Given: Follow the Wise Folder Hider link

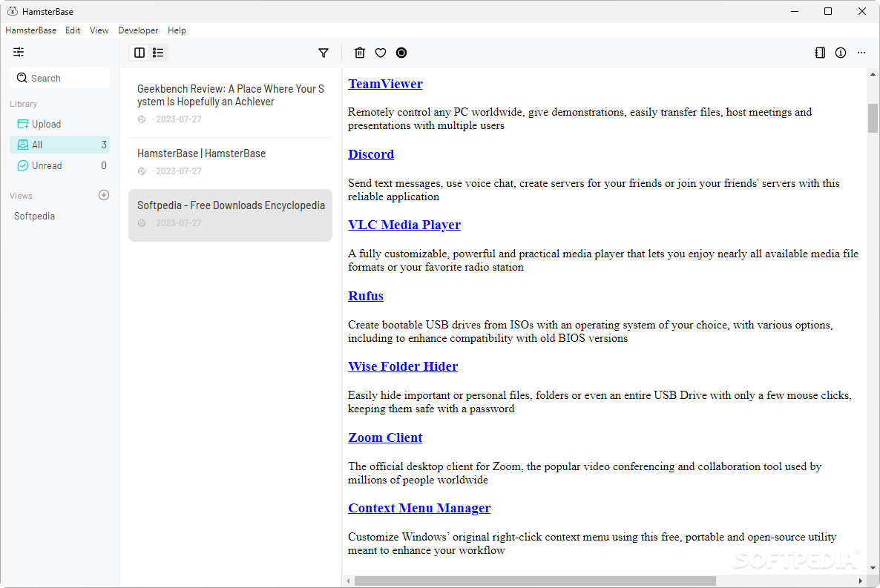Looking at the screenshot, I should pyautogui.click(x=403, y=366).
